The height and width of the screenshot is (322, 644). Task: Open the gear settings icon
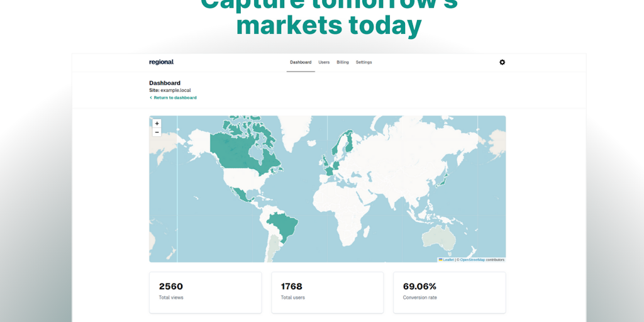502,62
